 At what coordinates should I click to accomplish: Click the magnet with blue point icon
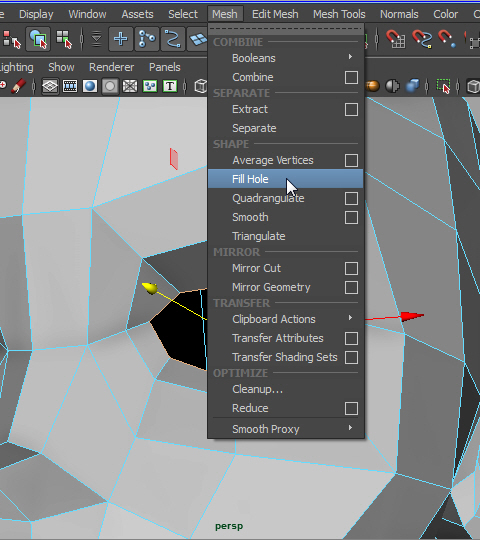tap(447, 39)
